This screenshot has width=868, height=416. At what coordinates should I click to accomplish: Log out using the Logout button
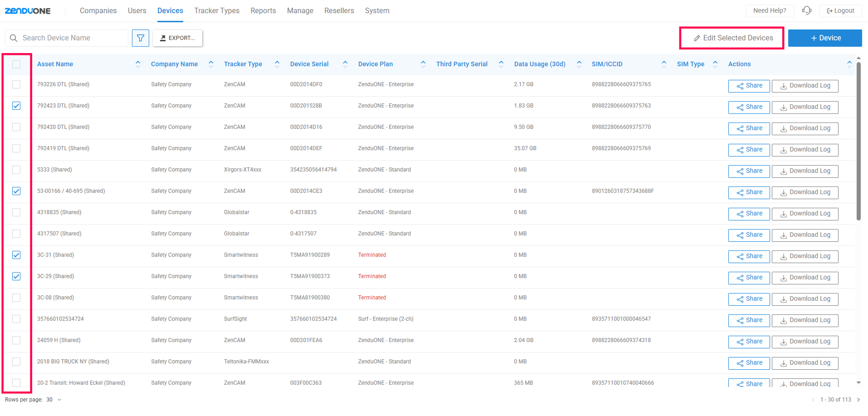840,11
